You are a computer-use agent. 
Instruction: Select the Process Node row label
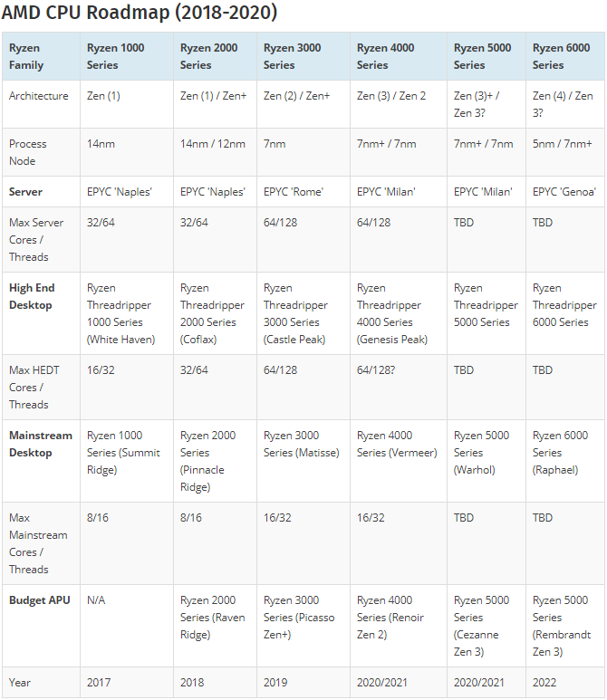tap(28, 152)
